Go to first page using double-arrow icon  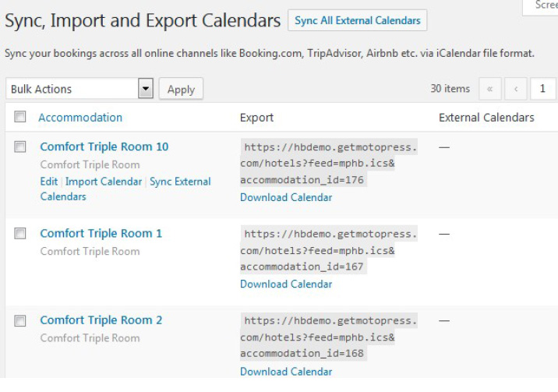coord(489,89)
